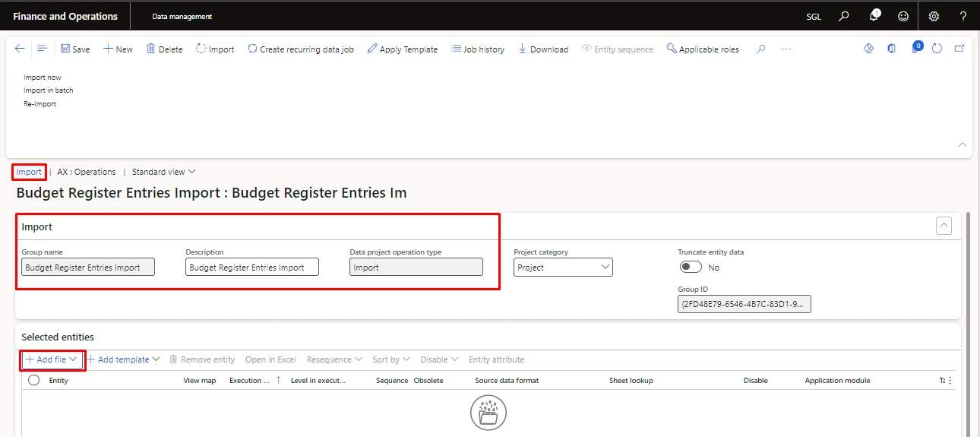980x437 pixels.
Task: Delete the current data project
Action: [164, 49]
